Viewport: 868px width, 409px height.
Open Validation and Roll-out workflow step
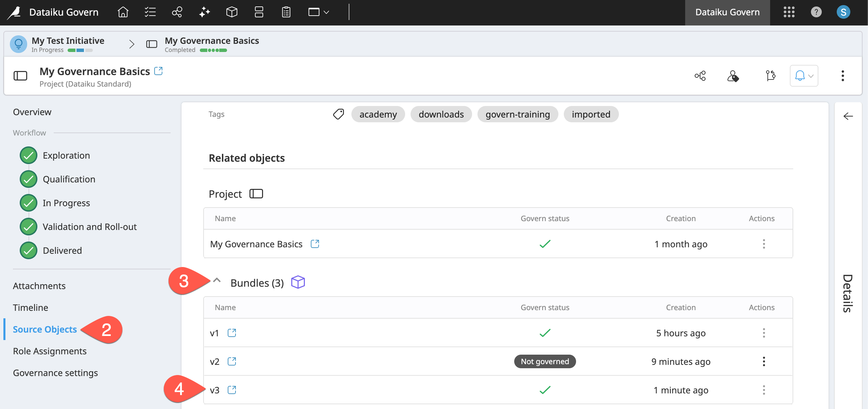pos(90,227)
